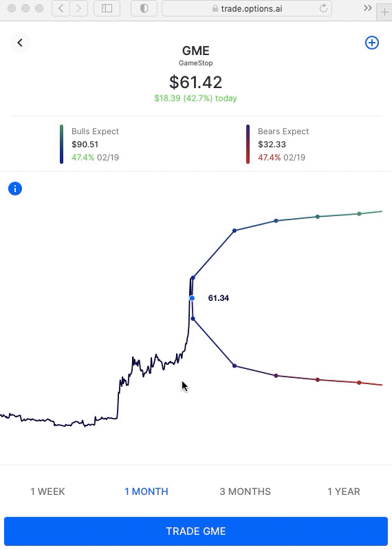The height and width of the screenshot is (550, 392).
Task: Click Safari's back navigation arrow
Action: click(61, 8)
